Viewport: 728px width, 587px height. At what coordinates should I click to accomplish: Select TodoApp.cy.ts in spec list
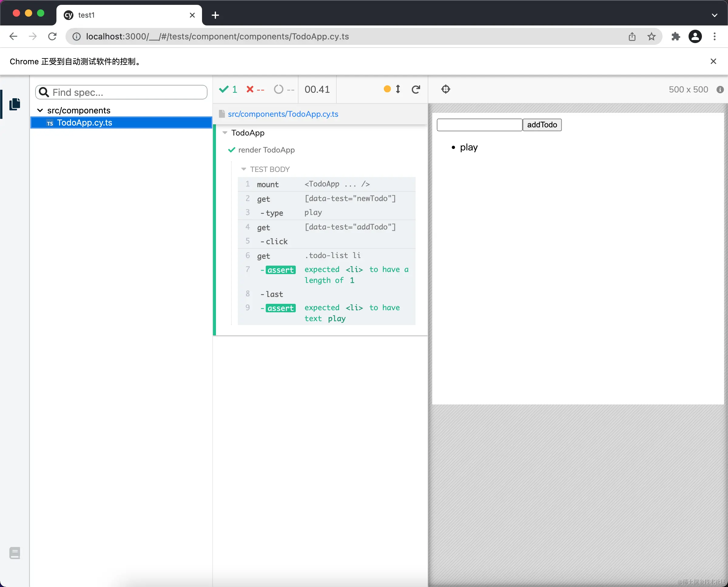[x=85, y=123]
